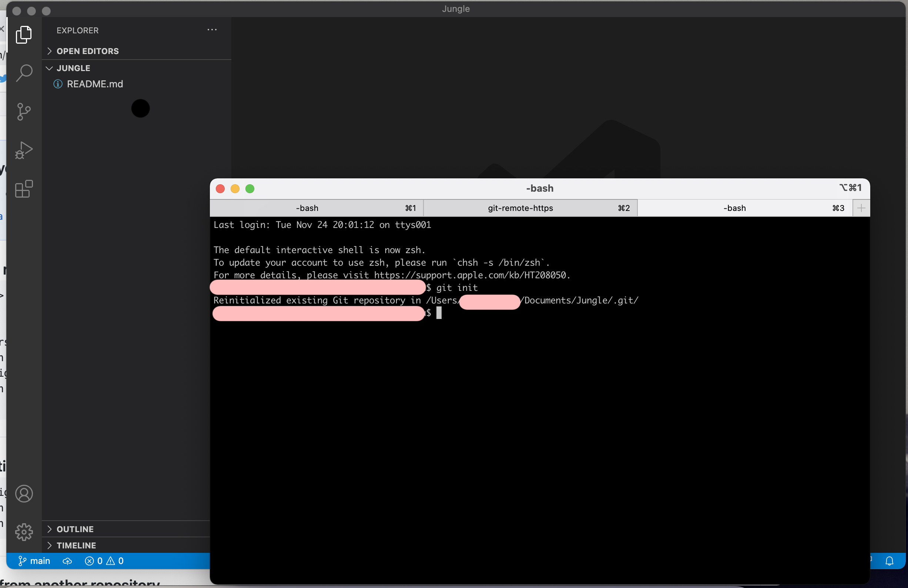Open the Explorer view icon
This screenshot has height=588, width=908.
point(24,35)
